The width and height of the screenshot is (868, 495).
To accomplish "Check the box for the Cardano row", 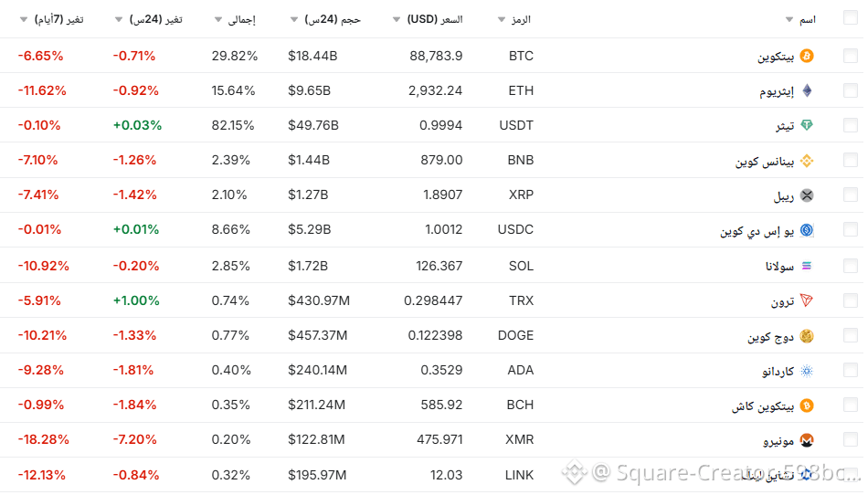I will click(851, 371).
